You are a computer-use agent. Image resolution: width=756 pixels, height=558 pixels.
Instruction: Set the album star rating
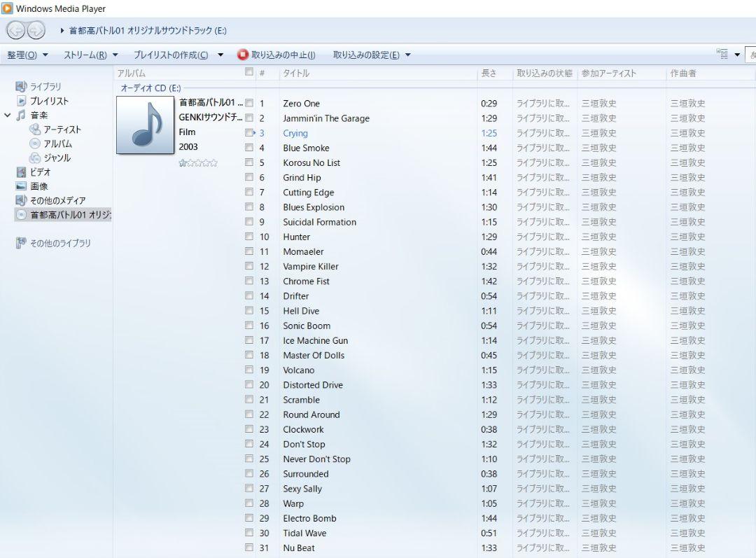click(x=198, y=163)
